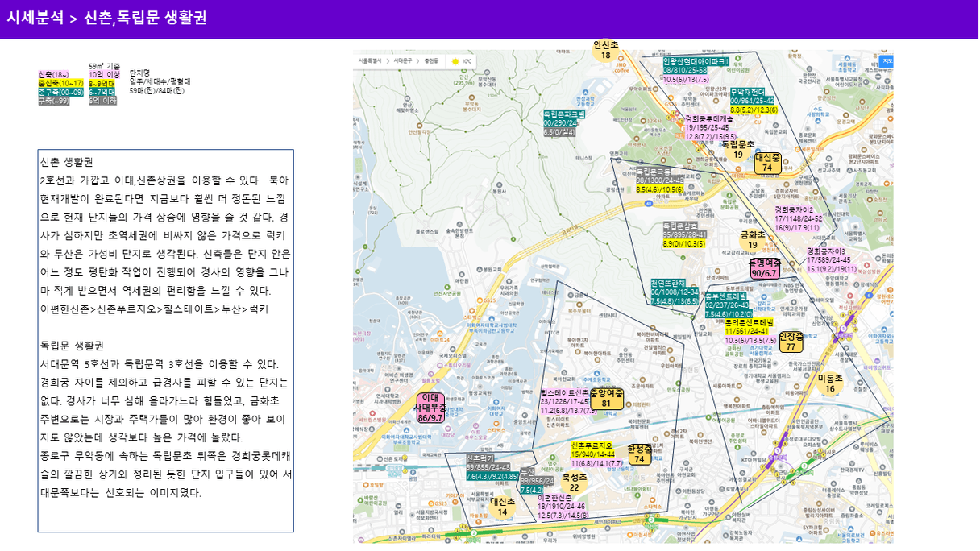
Task: Click the 무악재현대 apartment label
Action: (747, 92)
